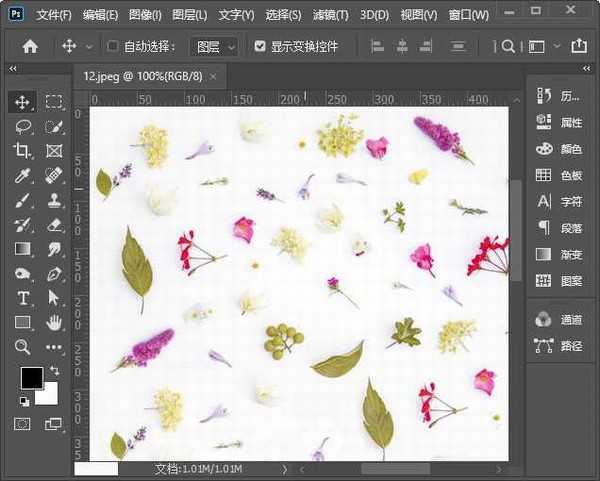Pick the Lasso tool
600x481 pixels.
click(22, 127)
